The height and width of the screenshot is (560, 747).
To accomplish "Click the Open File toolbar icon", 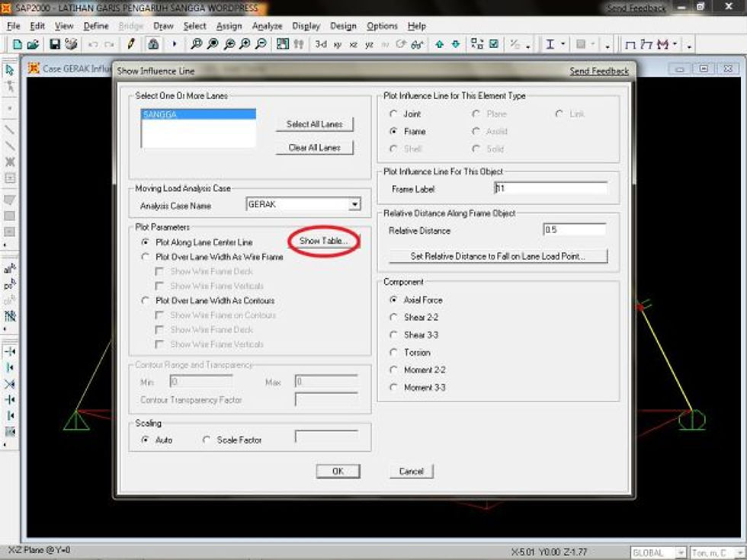I will coord(32,44).
